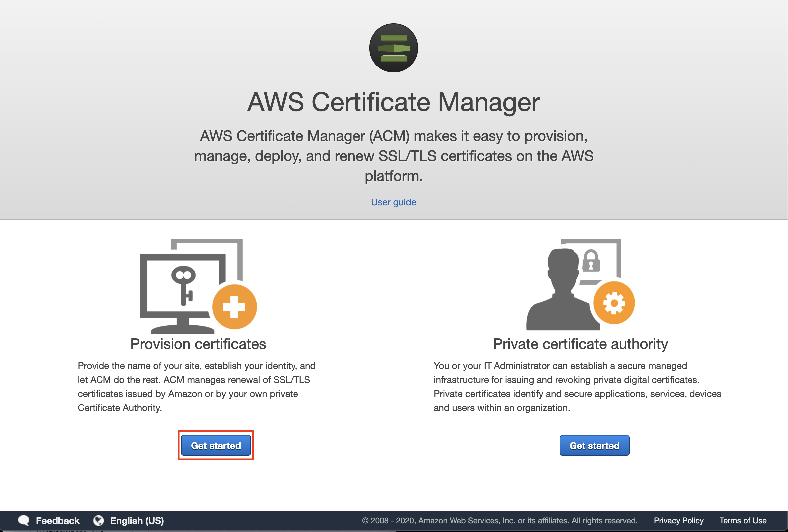The height and width of the screenshot is (532, 788).
Task: Open the Privacy Policy link
Action: 679,520
